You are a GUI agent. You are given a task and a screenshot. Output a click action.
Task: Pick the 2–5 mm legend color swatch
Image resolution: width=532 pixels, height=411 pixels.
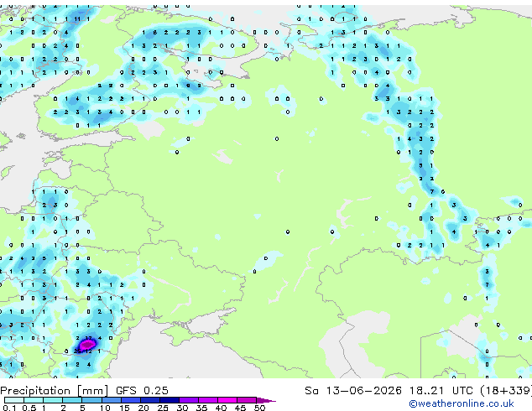pyautogui.click(x=72, y=400)
